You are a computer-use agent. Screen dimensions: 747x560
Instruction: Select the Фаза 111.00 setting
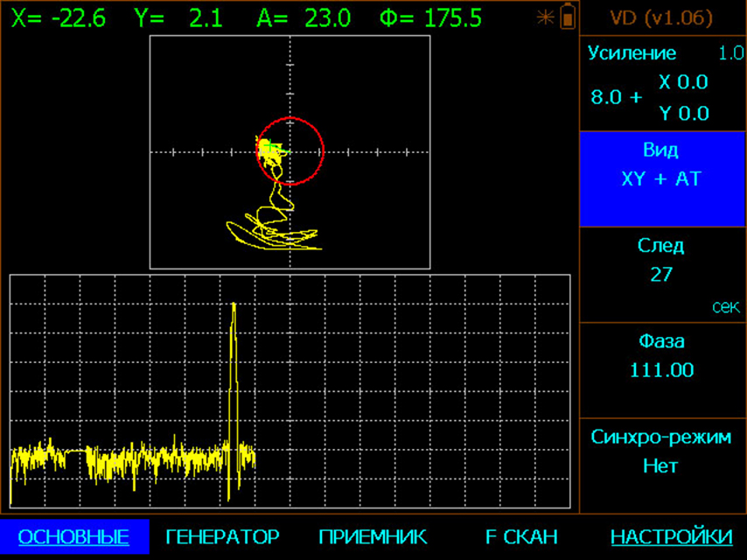(663, 370)
